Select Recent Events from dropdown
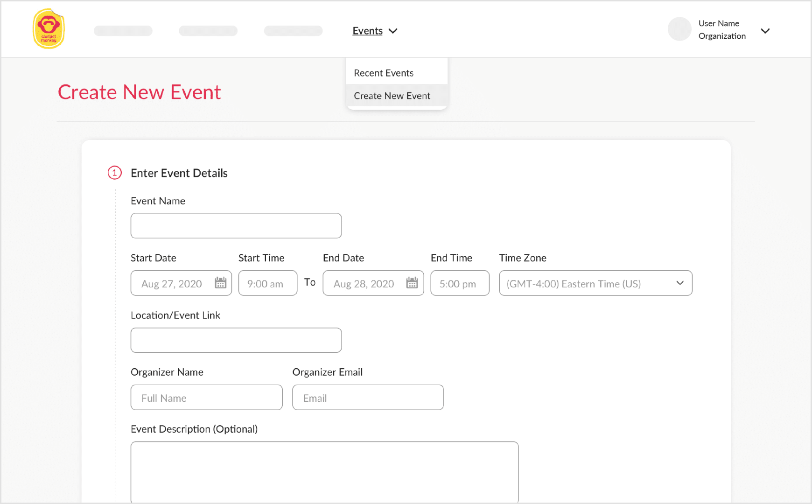Viewport: 812px width, 504px height. coord(397,73)
